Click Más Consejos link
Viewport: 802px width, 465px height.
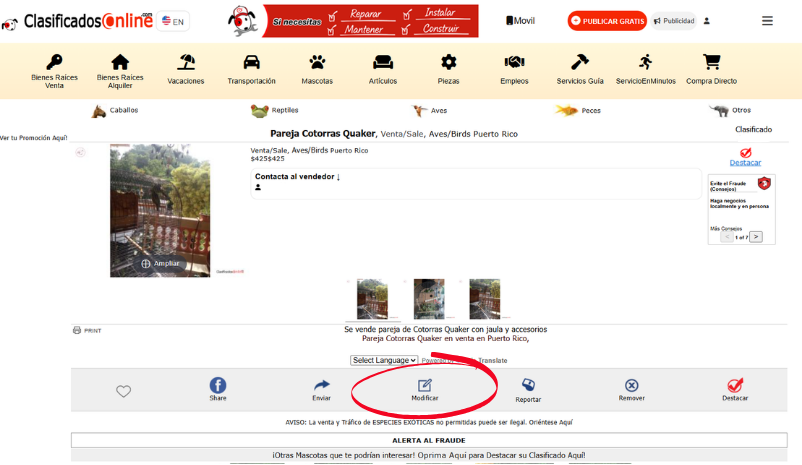tap(726, 229)
